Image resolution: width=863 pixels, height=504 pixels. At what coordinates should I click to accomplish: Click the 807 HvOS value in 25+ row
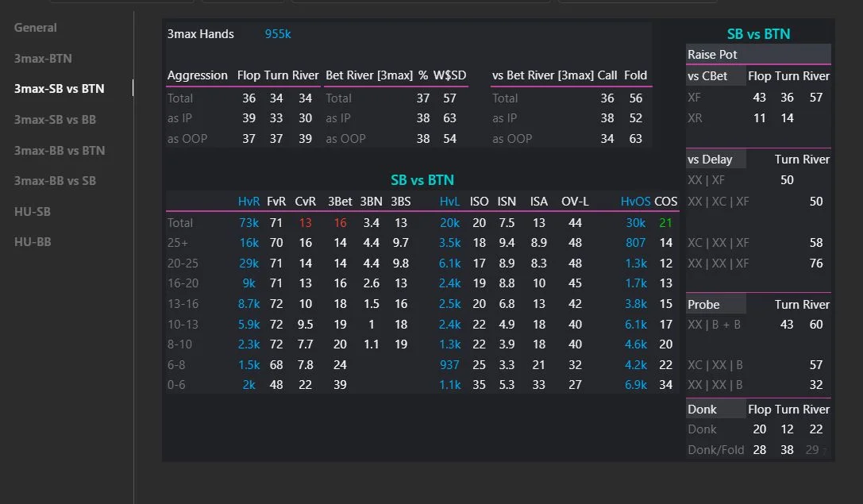636,243
